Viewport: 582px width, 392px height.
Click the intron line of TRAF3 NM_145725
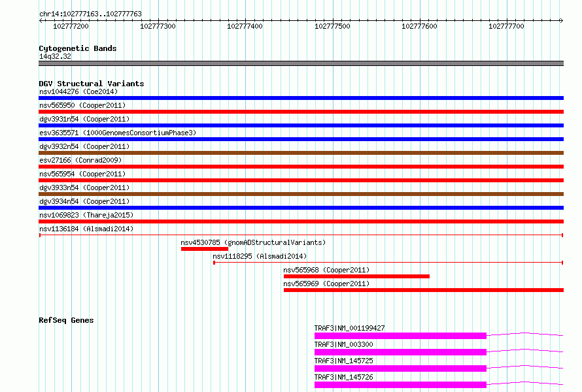pos(525,366)
